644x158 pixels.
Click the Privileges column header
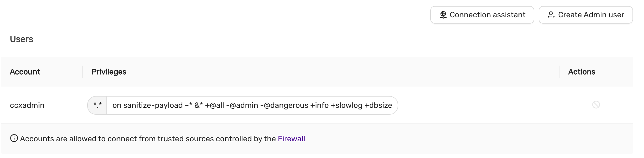[x=109, y=72]
